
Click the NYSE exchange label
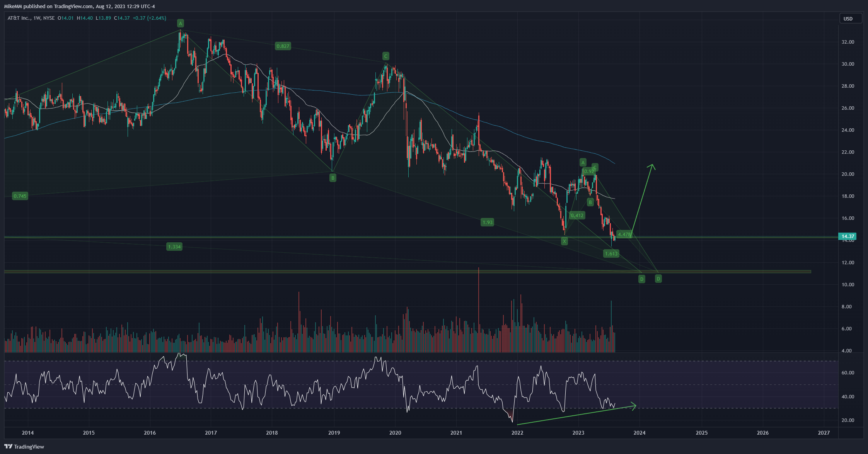[49, 18]
